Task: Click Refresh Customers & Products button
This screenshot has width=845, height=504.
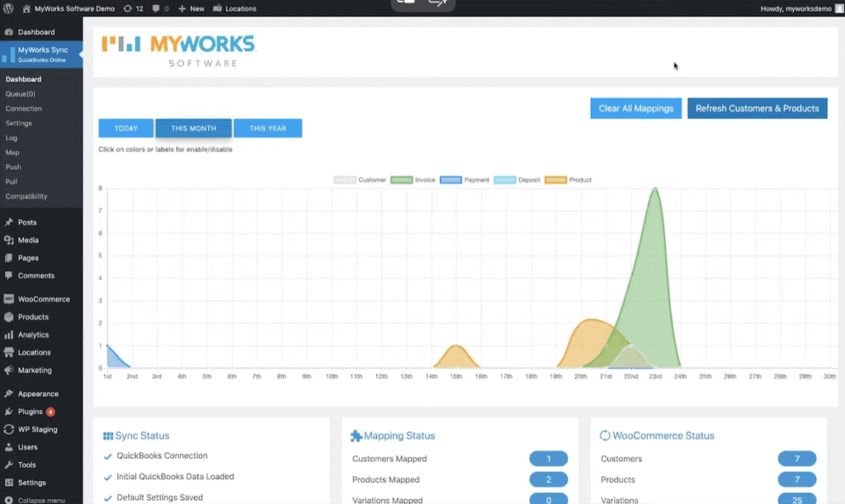Action: pyautogui.click(x=758, y=108)
